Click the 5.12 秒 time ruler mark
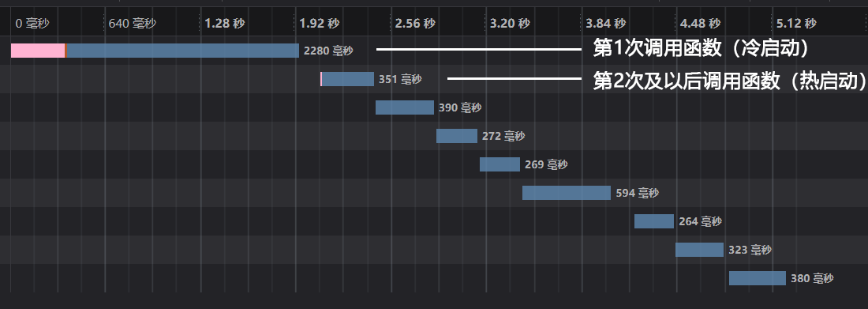 (796, 23)
